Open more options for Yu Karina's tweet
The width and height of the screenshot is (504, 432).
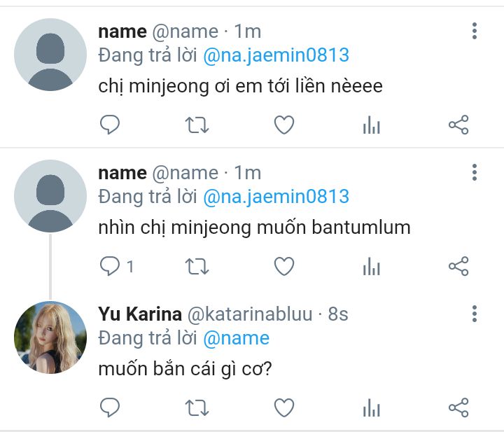[475, 314]
